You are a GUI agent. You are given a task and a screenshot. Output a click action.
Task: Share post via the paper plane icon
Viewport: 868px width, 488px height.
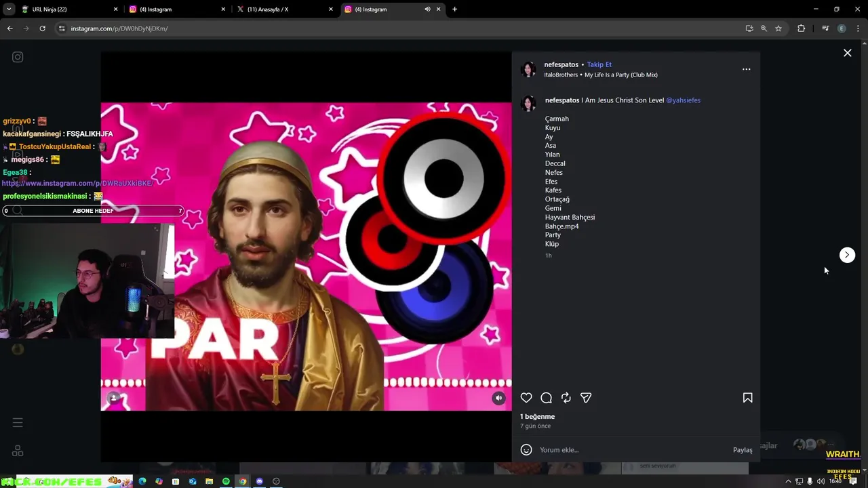(x=586, y=398)
